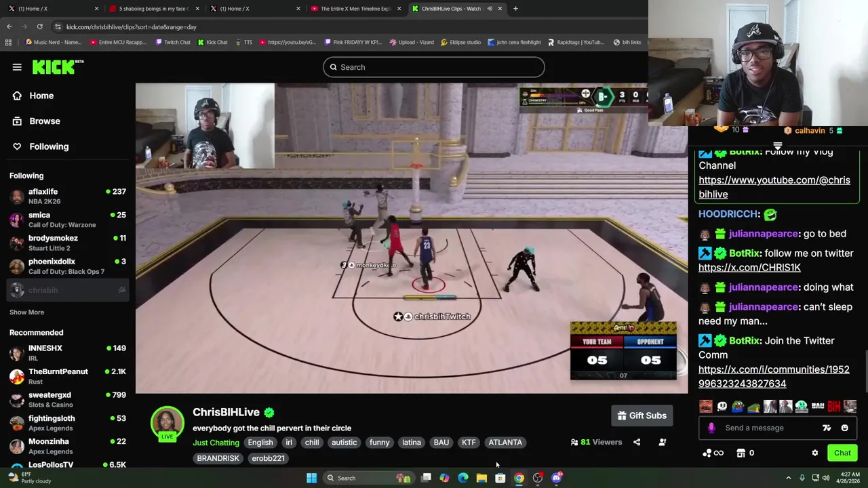Switch to 5 shaboing boings browser tab

coord(154,9)
